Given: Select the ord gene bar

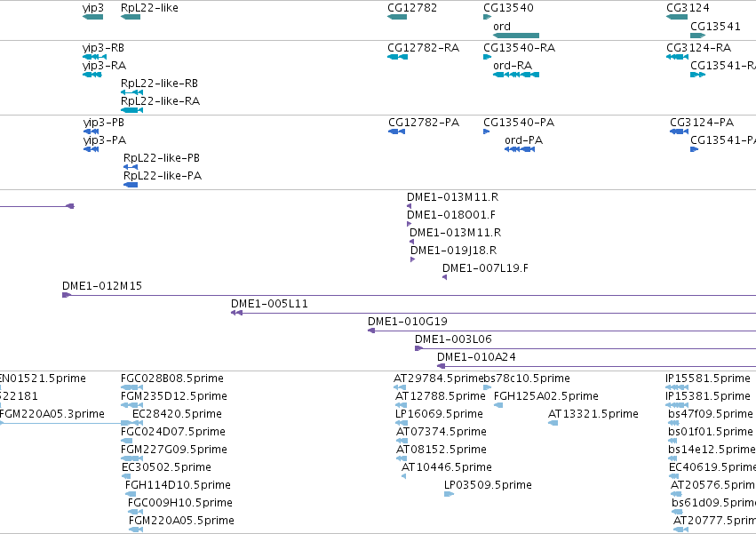Looking at the screenshot, I should pyautogui.click(x=516, y=36).
